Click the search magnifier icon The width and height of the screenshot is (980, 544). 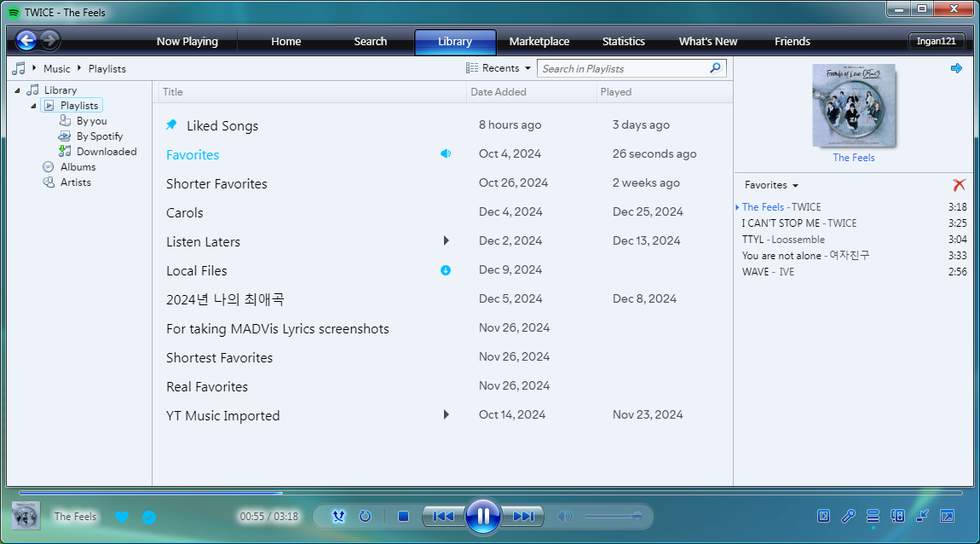[715, 67]
